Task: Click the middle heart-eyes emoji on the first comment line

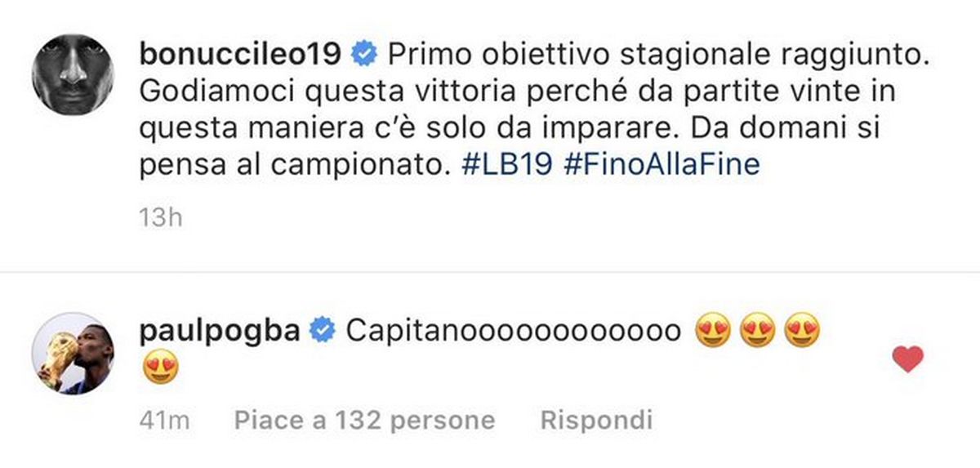Action: coord(755,332)
